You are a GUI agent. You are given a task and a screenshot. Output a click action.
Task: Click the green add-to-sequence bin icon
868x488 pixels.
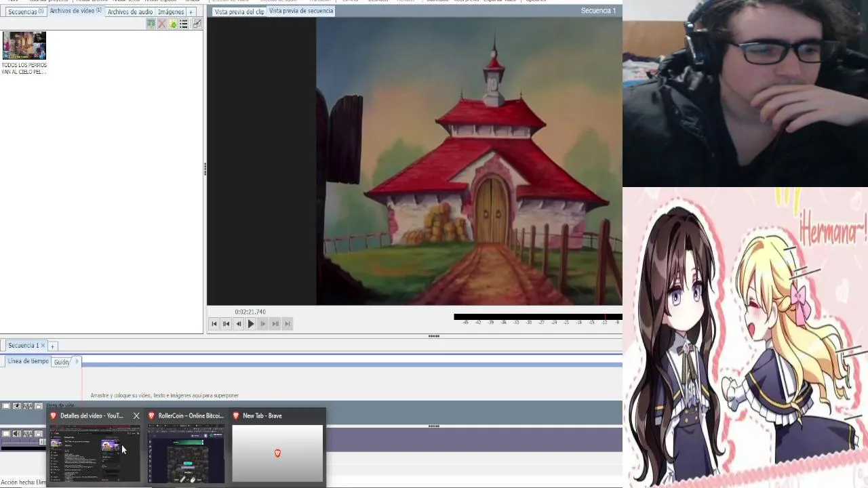[x=151, y=24]
